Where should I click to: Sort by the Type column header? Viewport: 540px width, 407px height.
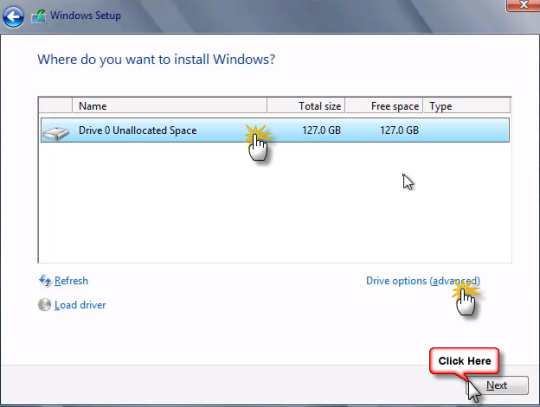tap(467, 106)
